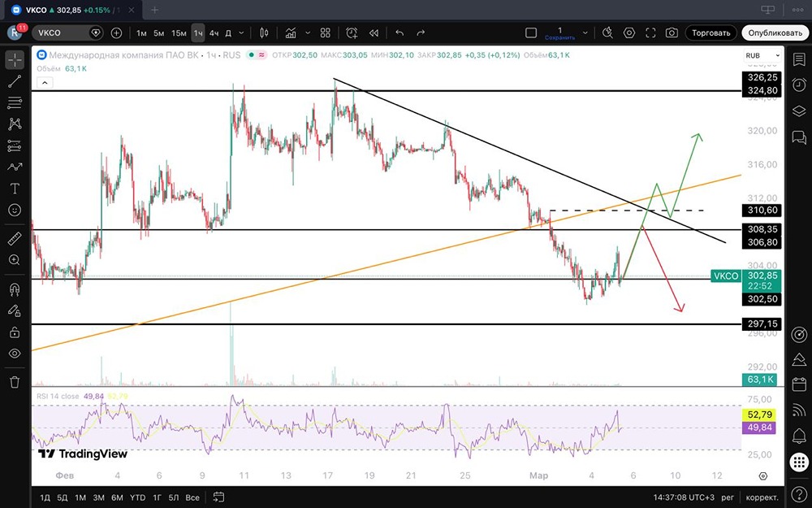The image size is (812, 508).
Task: Set date range to 1М
Action: click(x=80, y=497)
